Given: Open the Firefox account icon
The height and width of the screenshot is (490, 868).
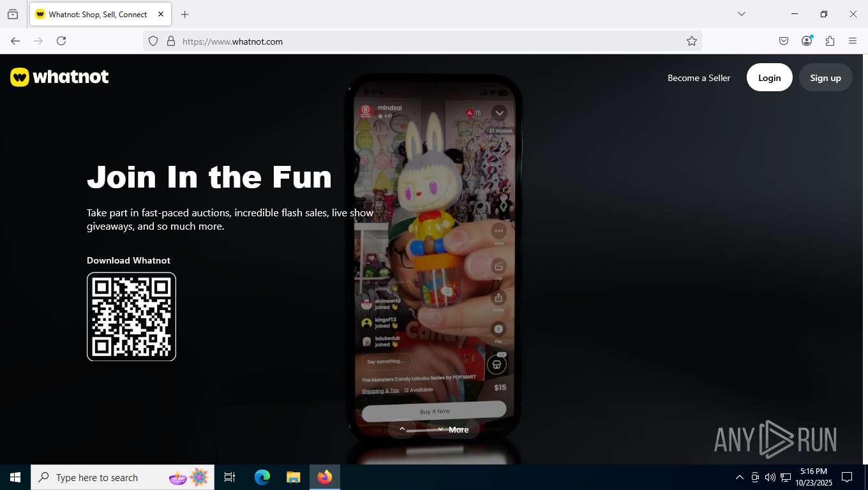Looking at the screenshot, I should 807,41.
